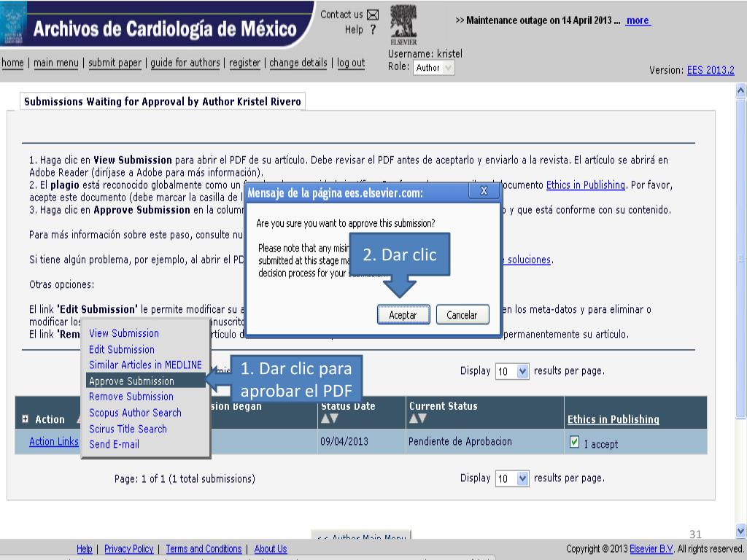Open the Privacy Policy link
Image resolution: width=747 pixels, height=560 pixels.
pyautogui.click(x=128, y=548)
